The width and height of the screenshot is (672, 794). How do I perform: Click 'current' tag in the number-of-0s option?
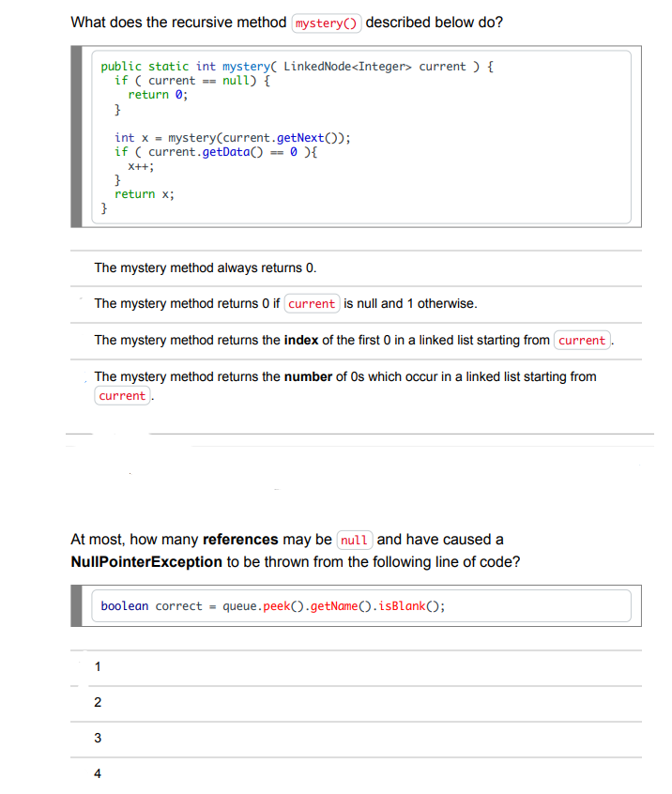tap(122, 396)
